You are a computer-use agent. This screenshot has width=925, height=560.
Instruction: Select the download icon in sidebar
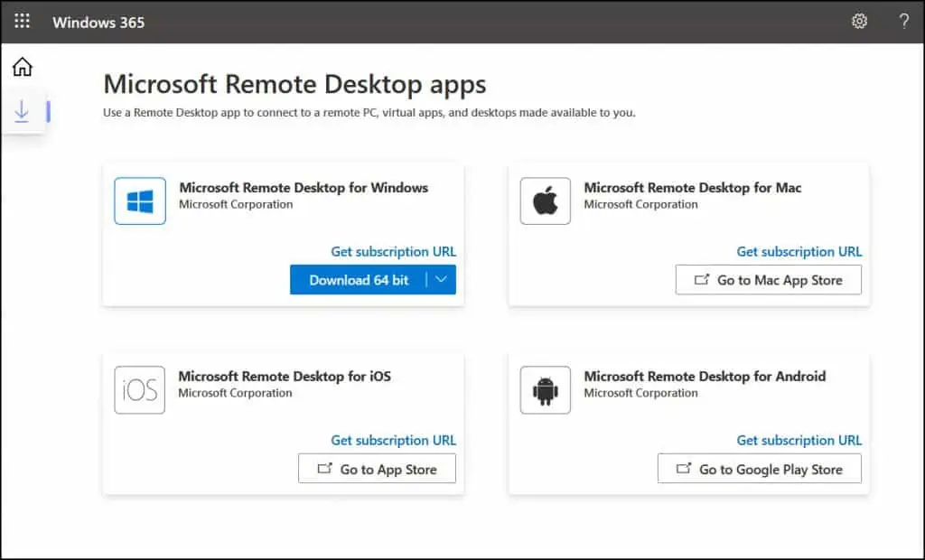22,111
